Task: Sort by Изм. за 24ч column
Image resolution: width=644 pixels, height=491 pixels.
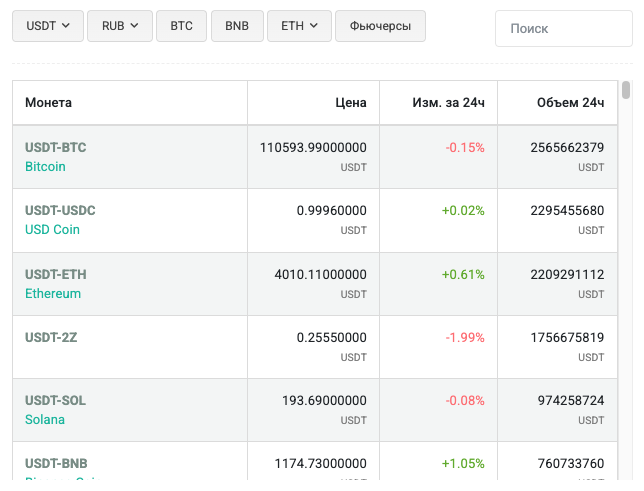Action: pyautogui.click(x=448, y=103)
